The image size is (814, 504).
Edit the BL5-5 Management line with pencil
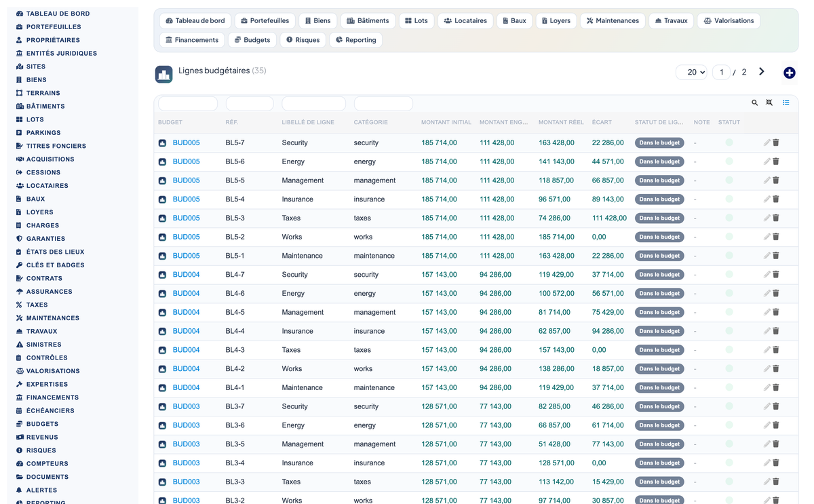point(767,180)
